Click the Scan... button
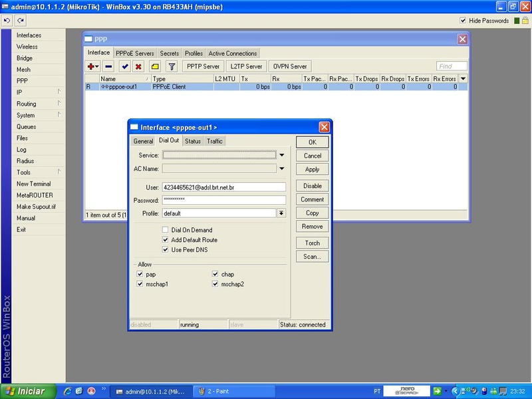 pyautogui.click(x=312, y=257)
